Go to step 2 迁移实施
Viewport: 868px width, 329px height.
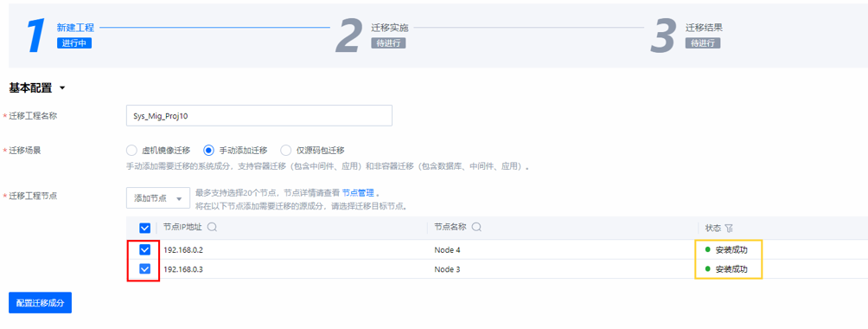(390, 28)
